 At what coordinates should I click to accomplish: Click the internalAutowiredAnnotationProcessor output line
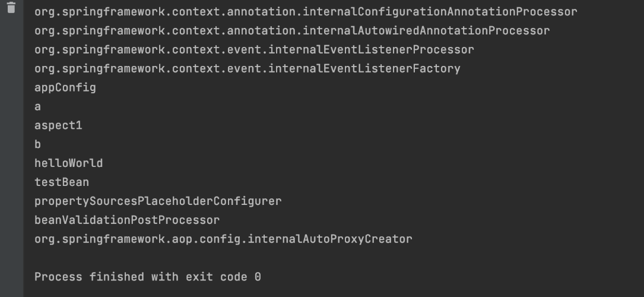pyautogui.click(x=291, y=31)
